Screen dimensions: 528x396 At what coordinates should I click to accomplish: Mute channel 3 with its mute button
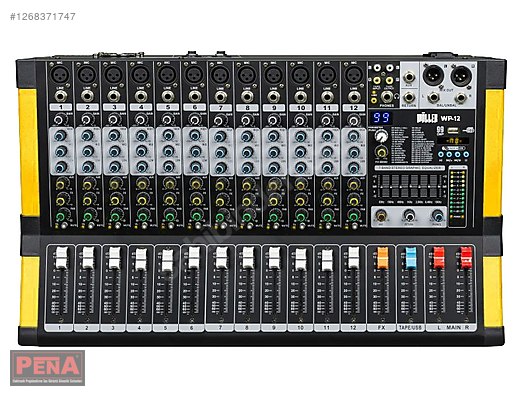(117, 226)
